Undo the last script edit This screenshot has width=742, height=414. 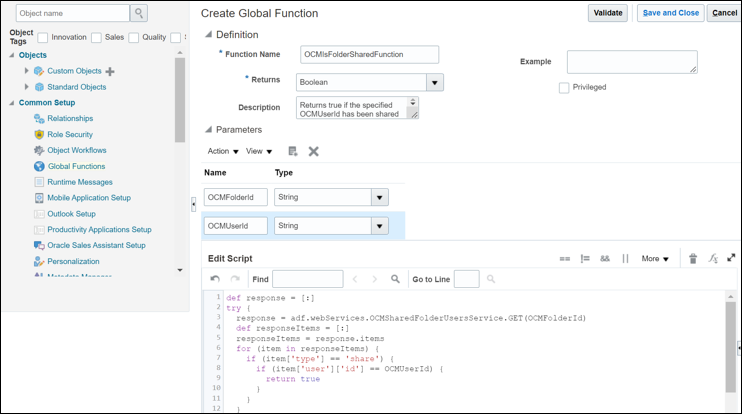[x=215, y=279]
